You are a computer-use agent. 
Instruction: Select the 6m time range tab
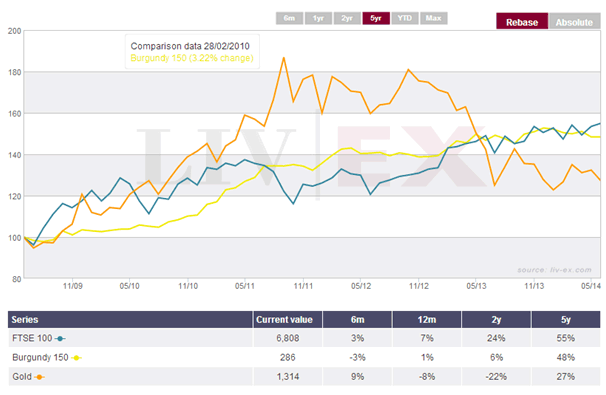pos(289,18)
